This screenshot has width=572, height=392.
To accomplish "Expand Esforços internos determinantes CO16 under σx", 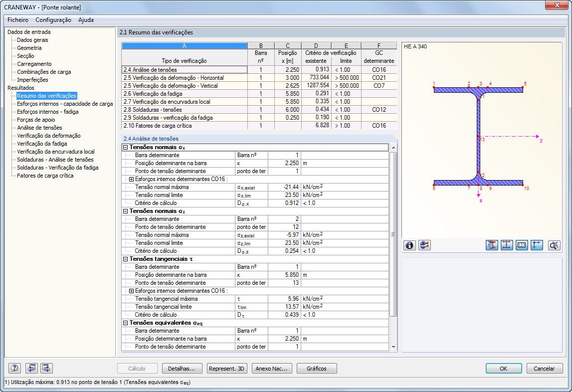I will [132, 179].
